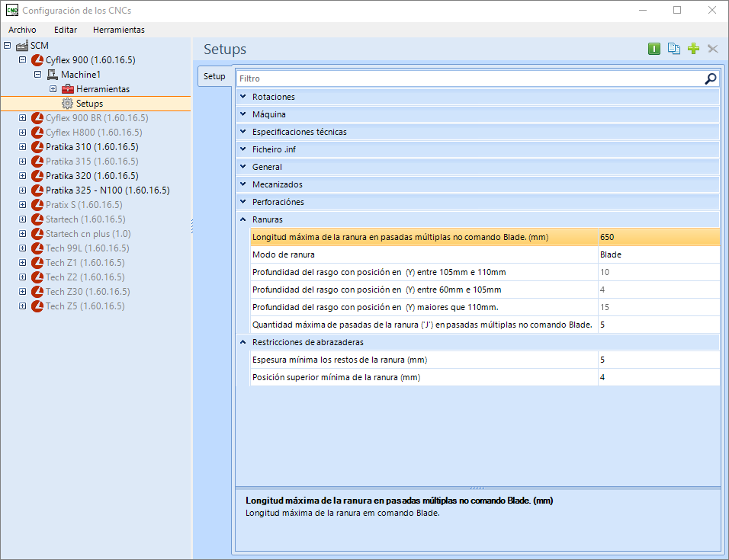
Task: Click the description panel splitter grip
Action: pyautogui.click(x=477, y=488)
